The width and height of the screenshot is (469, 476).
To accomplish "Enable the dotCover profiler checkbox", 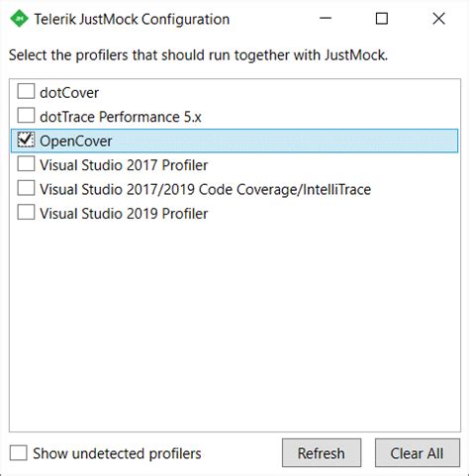I will pyautogui.click(x=26, y=91).
